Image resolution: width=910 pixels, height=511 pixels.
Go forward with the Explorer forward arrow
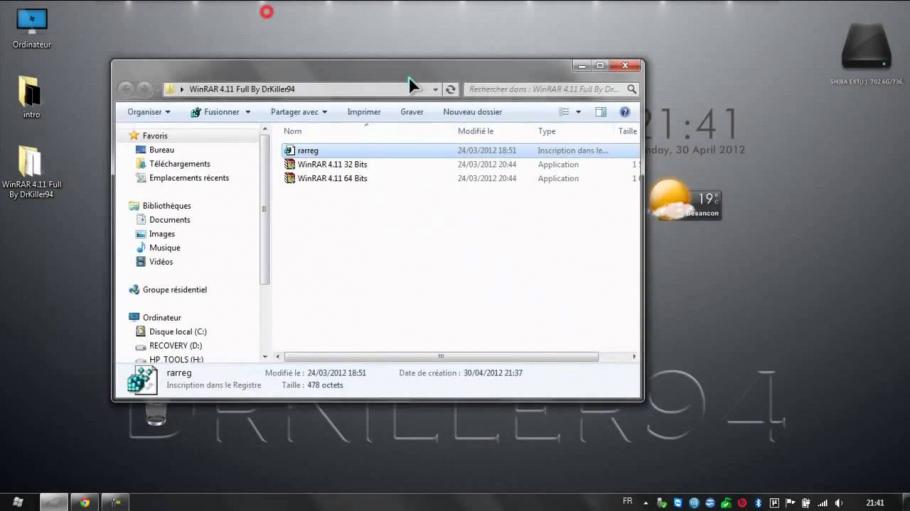(x=145, y=89)
